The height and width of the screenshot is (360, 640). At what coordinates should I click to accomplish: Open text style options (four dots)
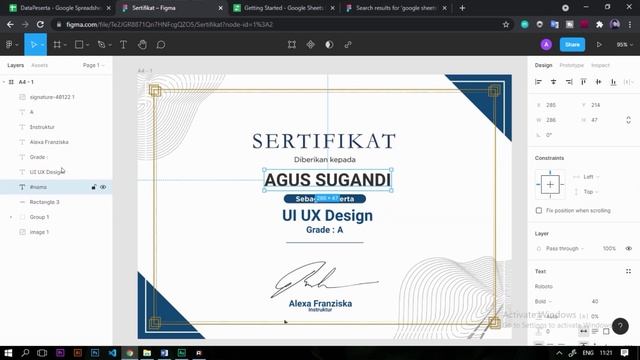629,271
